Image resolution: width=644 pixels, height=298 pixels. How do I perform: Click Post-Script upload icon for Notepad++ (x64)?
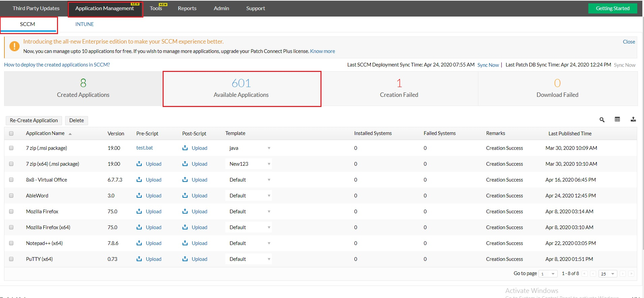[x=185, y=243]
